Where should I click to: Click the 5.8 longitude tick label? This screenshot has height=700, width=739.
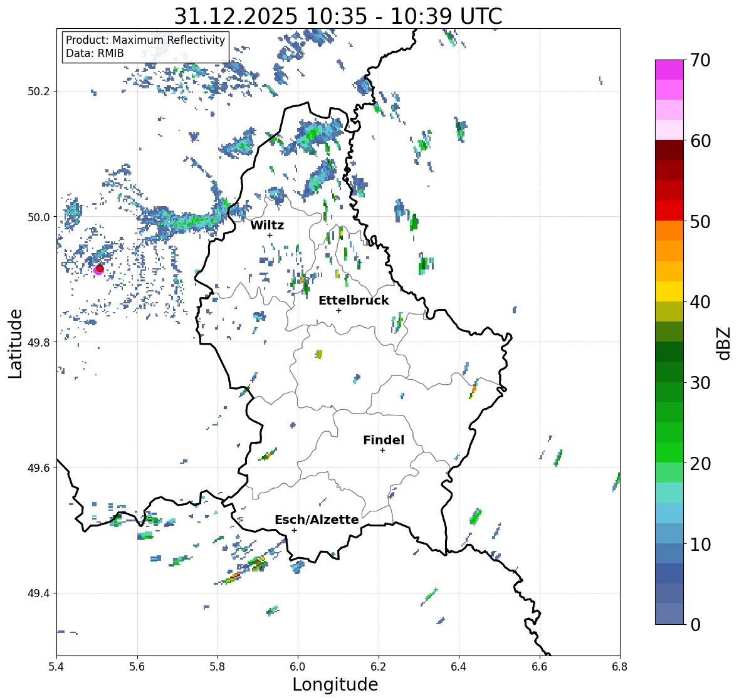[x=218, y=667]
